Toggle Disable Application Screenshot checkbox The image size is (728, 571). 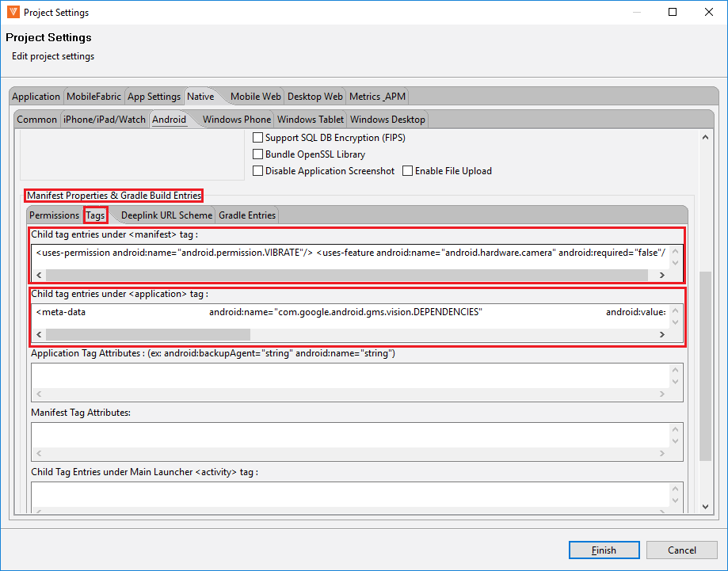click(x=257, y=171)
